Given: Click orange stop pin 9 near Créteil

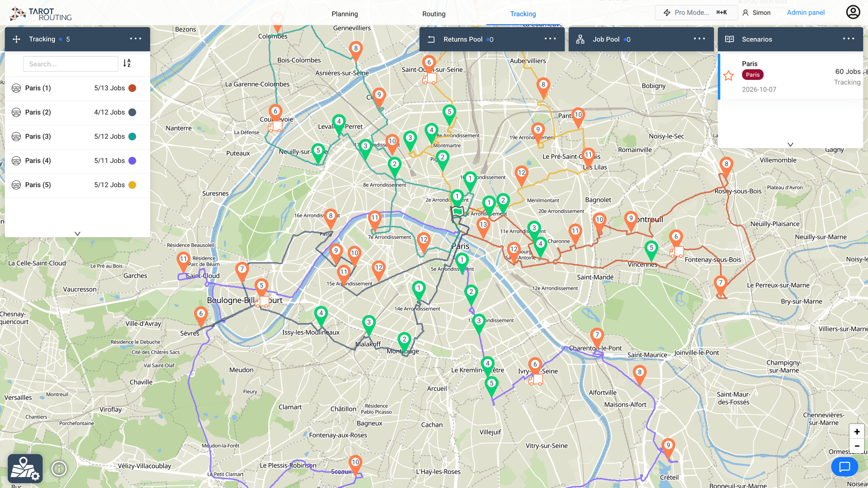Looking at the screenshot, I should [668, 448].
